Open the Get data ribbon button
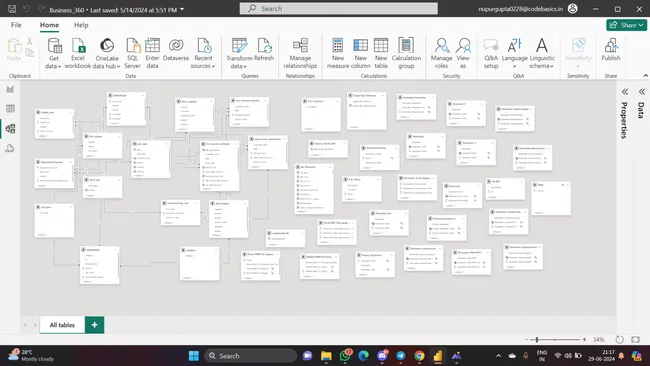 54,53
